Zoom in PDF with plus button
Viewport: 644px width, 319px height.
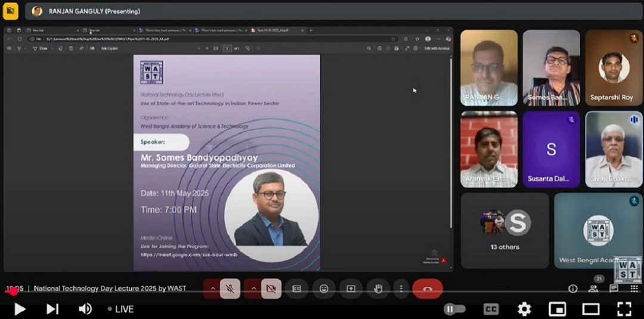pyautogui.click(x=207, y=48)
